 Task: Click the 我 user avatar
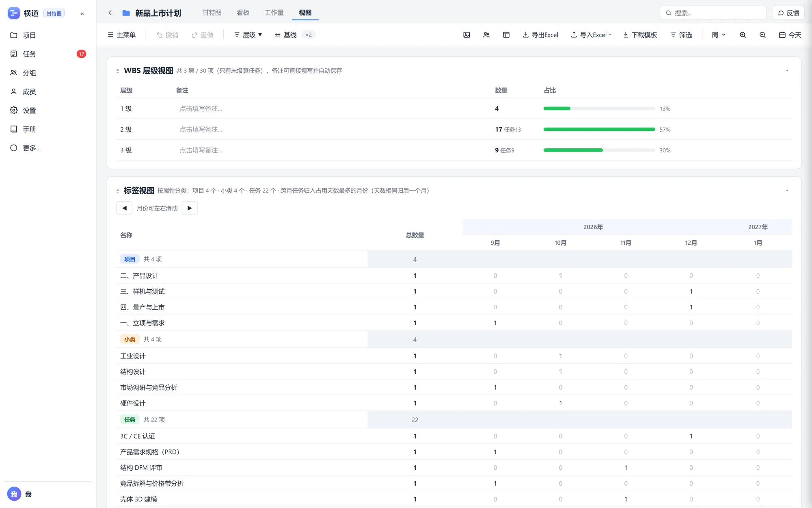coord(14,494)
